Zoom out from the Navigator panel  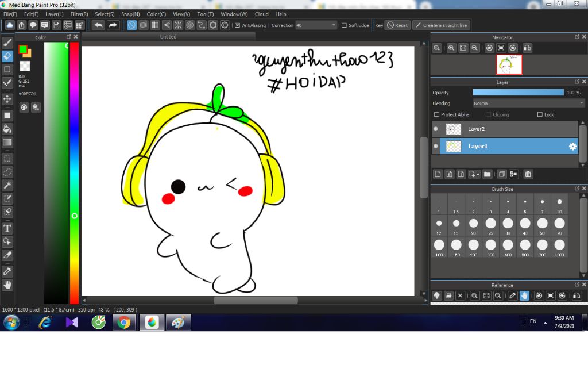pyautogui.click(x=475, y=48)
